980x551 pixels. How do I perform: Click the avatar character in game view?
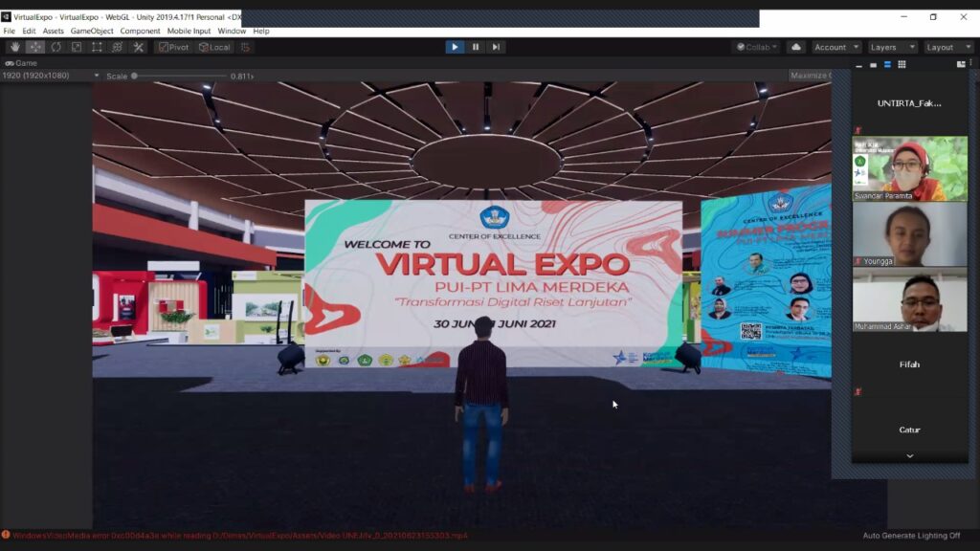pos(481,405)
